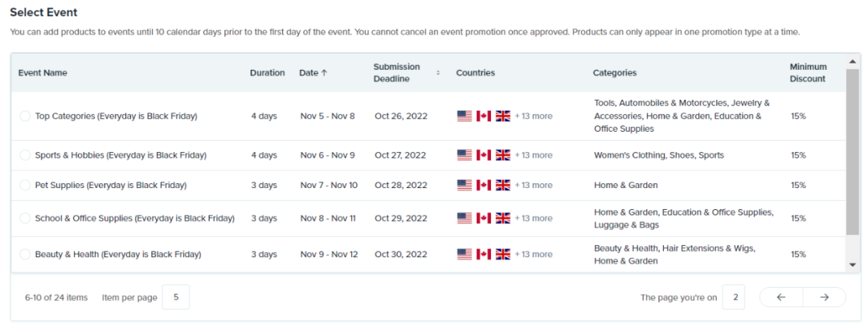Select the Sports & Hobbies event radio button

[25, 155]
